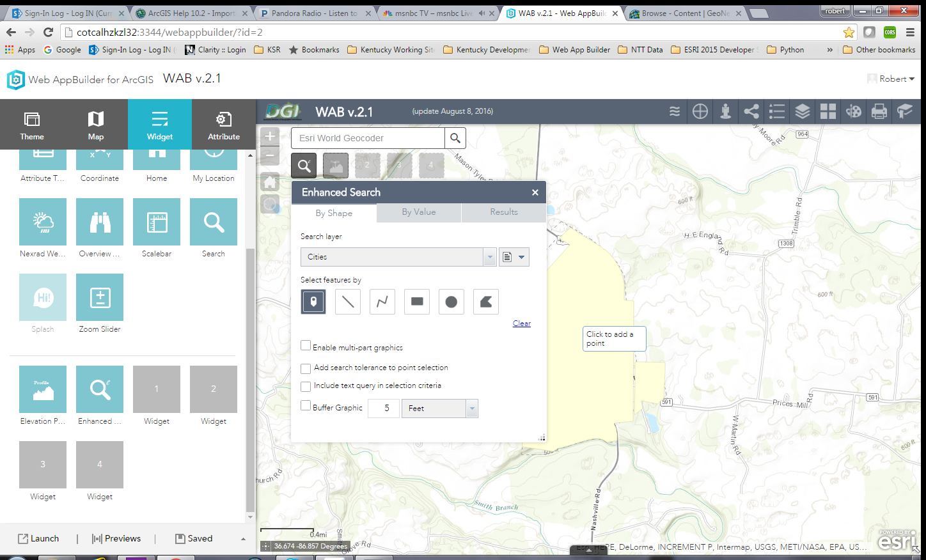926x560 pixels.
Task: Switch to the Theme tab
Action: [32, 124]
